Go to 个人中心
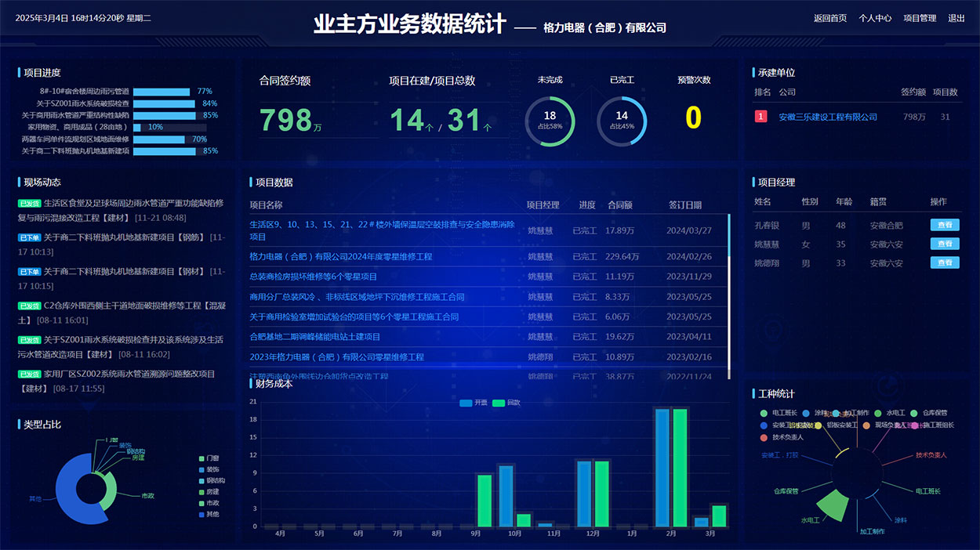980x550 pixels. click(x=875, y=18)
